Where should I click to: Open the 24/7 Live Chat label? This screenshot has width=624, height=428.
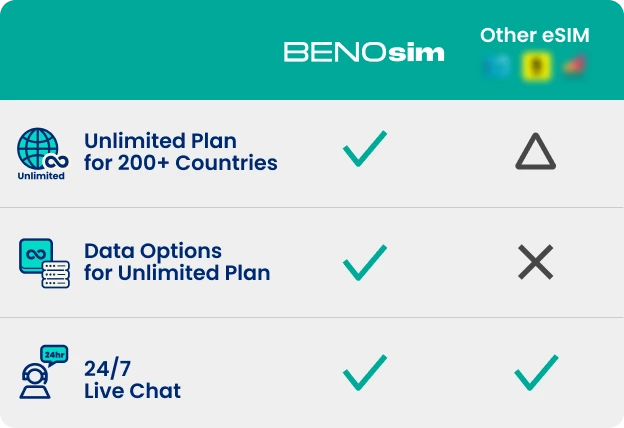point(133,381)
